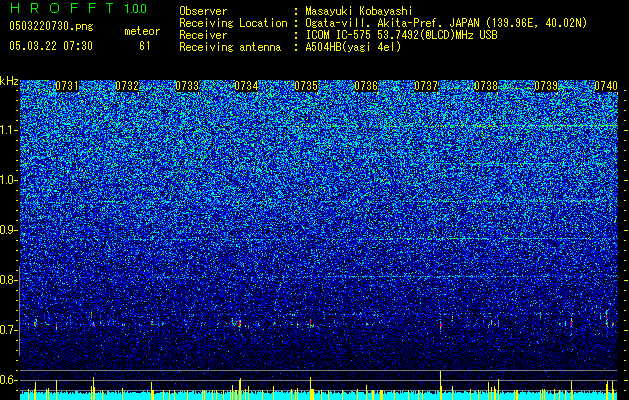Select the Ogata-vill. Akita-Pref. JAPAN coordinates text
Screen dimensions: 629x400
click(x=446, y=23)
